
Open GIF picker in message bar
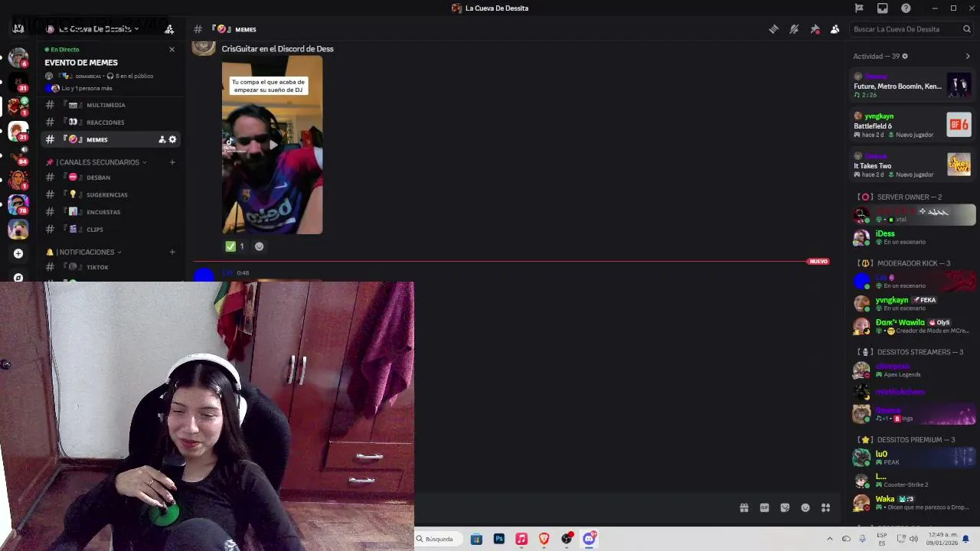click(764, 507)
